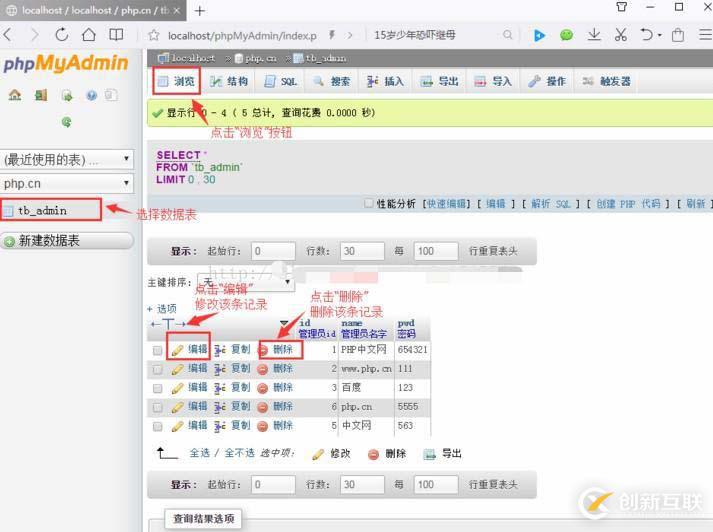713x532 pixels.
Task: Check the row for www.php.cn
Action: click(157, 369)
